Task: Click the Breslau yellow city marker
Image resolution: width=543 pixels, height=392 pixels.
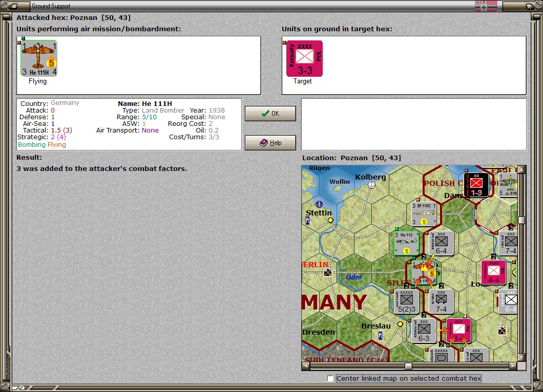Action: pos(400,324)
